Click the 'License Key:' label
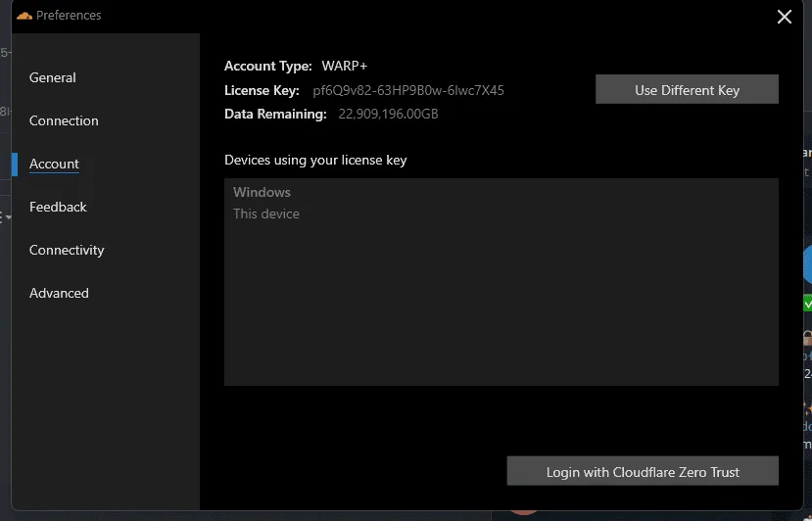Image resolution: width=812 pixels, height=521 pixels. (262, 90)
